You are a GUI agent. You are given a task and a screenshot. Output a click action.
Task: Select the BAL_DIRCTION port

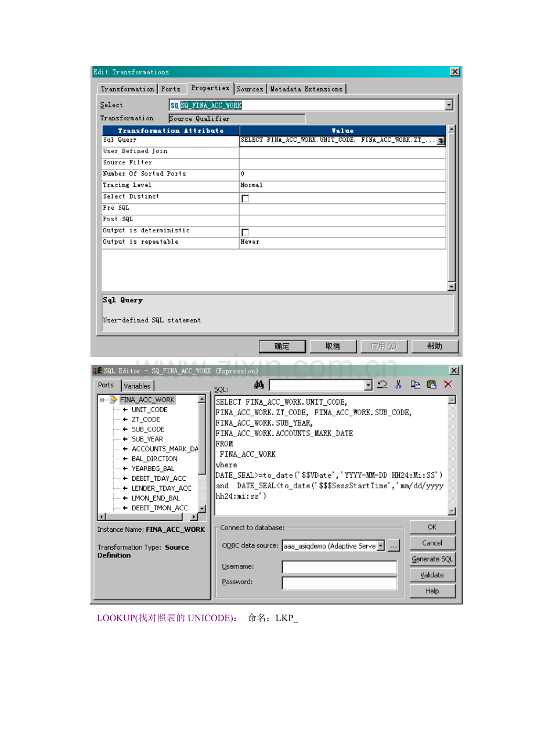click(154, 459)
